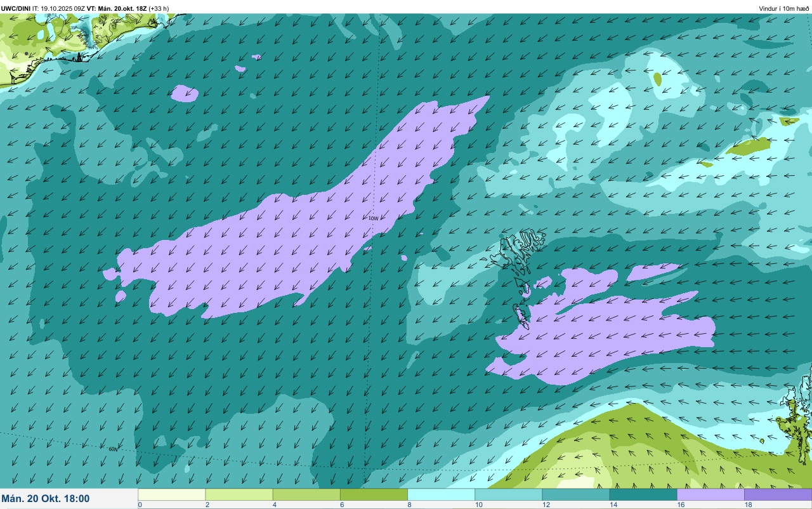Screen dimensions: 812x509
Task: Click the legend value '0'
Action: click(x=140, y=505)
